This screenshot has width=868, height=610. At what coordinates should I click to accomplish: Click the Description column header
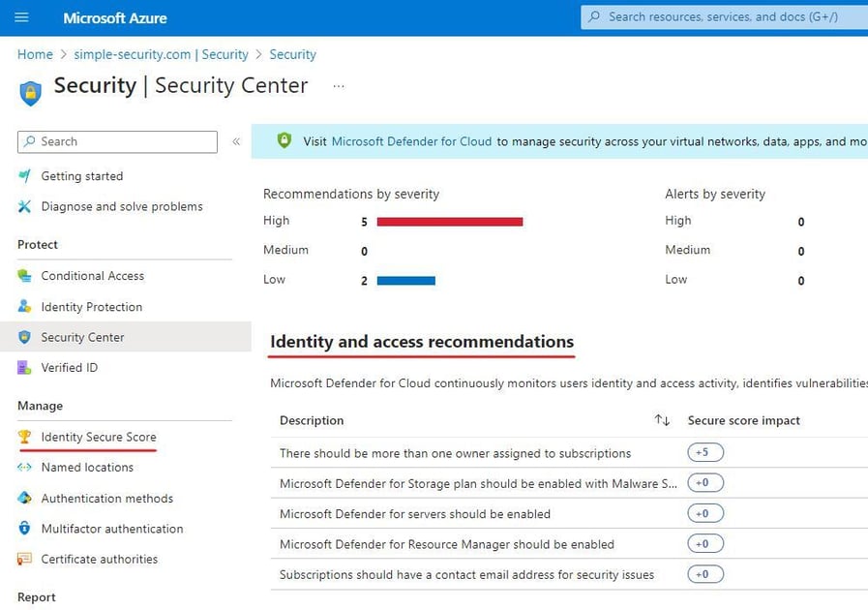click(x=312, y=420)
